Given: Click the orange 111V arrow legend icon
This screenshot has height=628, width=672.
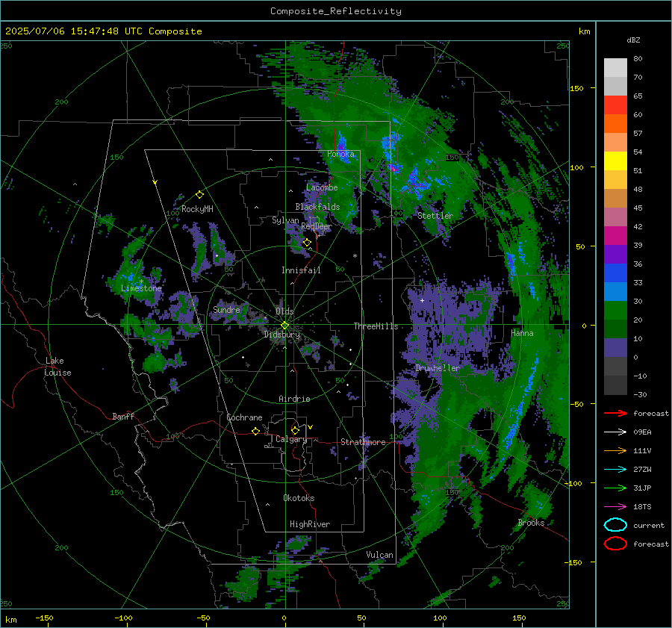Looking at the screenshot, I should (615, 450).
